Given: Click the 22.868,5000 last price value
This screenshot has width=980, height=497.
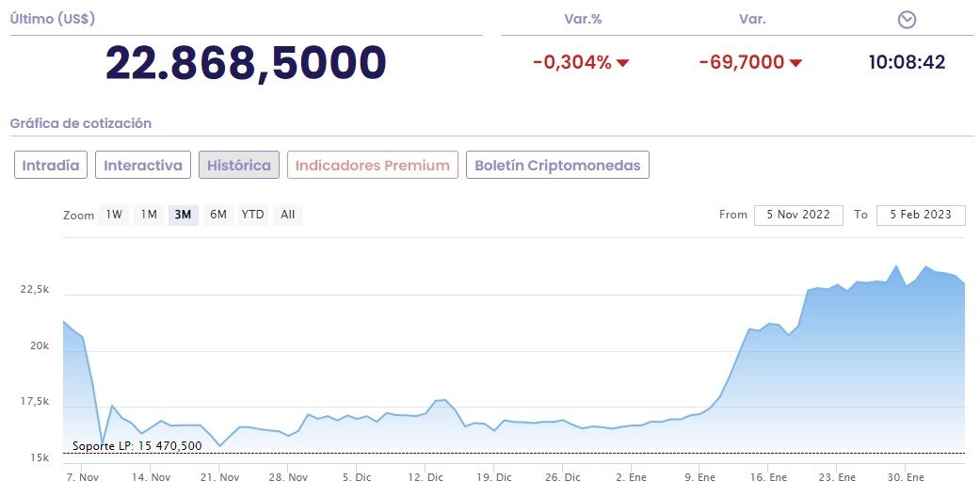Looking at the screenshot, I should point(246,62).
